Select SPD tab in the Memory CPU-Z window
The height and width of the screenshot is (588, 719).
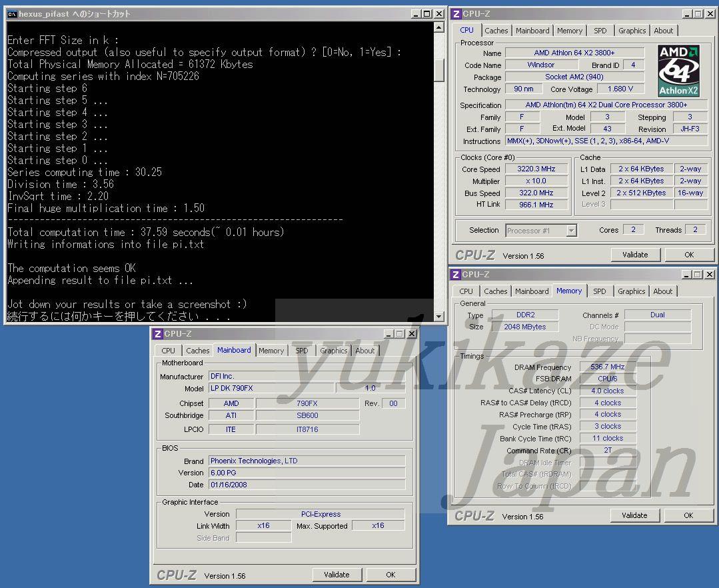(x=599, y=291)
